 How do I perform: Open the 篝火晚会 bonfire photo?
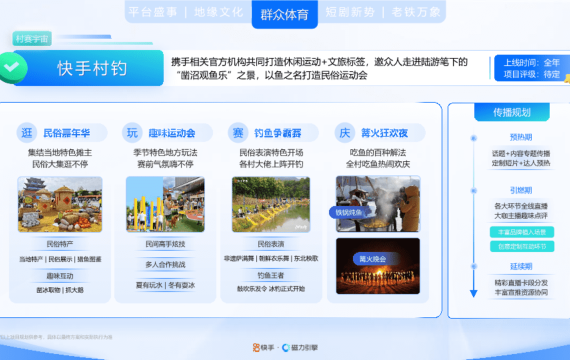point(378,266)
